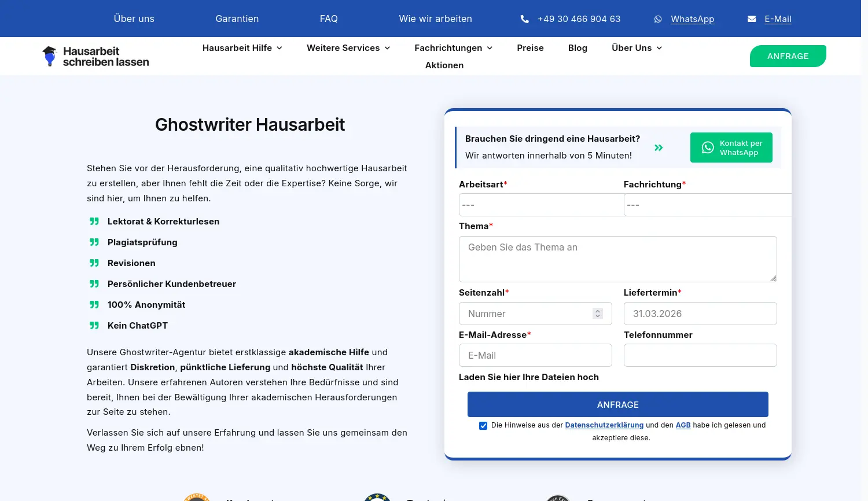868x501 pixels.
Task: Click the WhatsApp icon beside the WhatsApp link
Action: tap(658, 19)
